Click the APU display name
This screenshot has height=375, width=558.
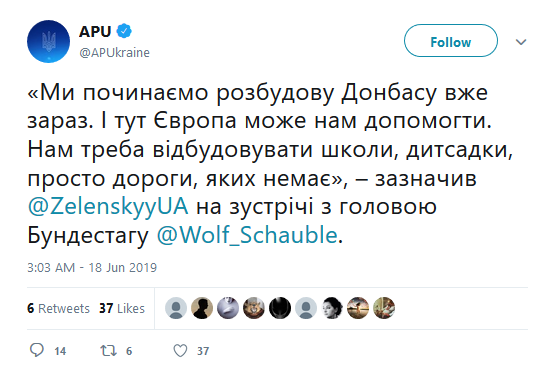pyautogui.click(x=95, y=32)
